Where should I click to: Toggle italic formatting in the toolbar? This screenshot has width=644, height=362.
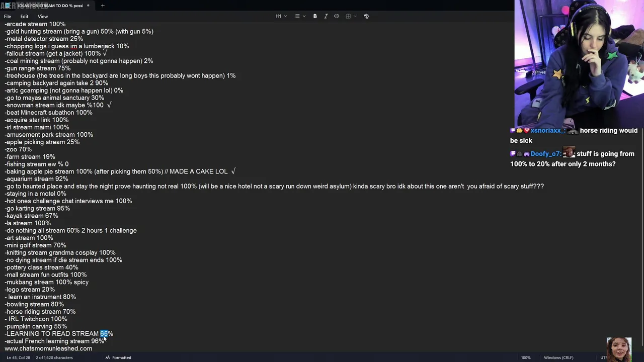point(326,16)
